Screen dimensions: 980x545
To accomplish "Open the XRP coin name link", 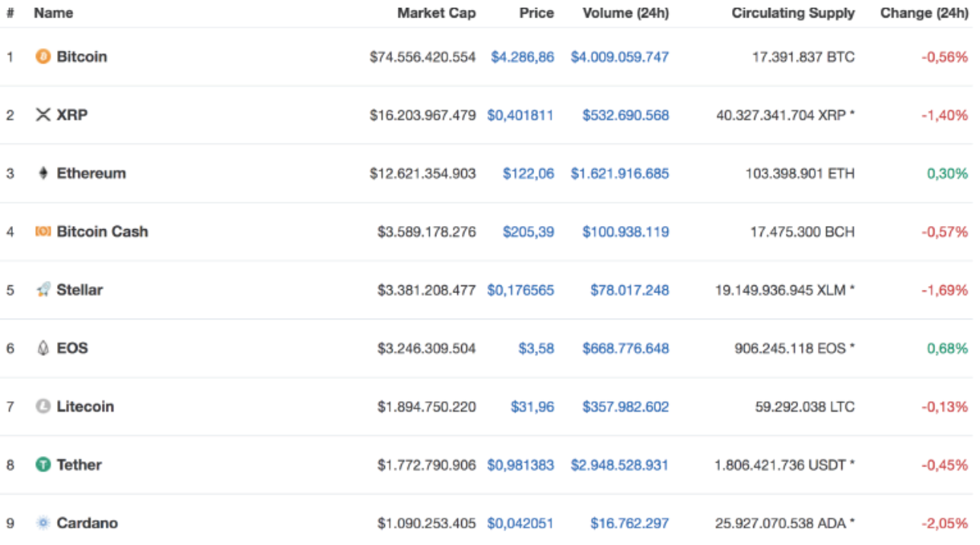I will click(72, 115).
